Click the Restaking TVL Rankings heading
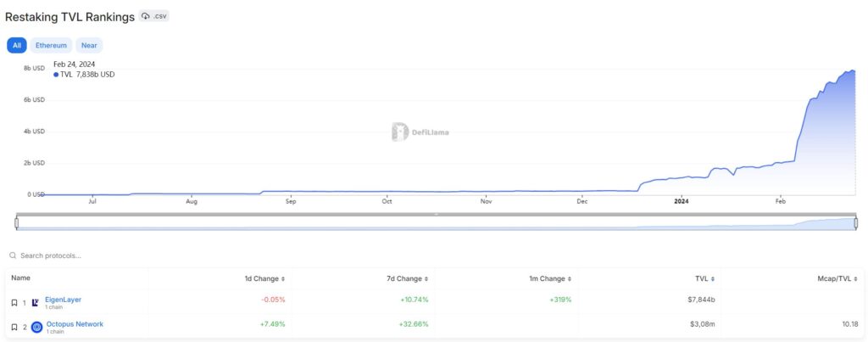 [x=70, y=17]
